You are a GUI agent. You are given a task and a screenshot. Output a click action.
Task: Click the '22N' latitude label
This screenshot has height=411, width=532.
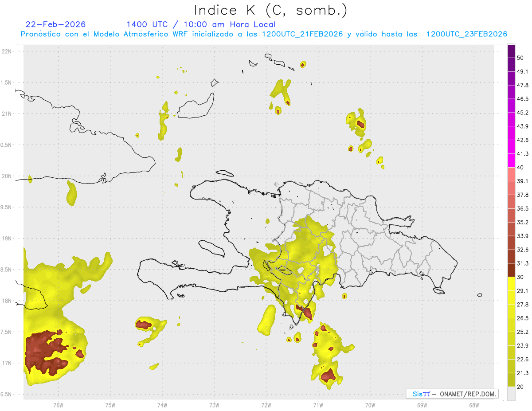coord(7,51)
